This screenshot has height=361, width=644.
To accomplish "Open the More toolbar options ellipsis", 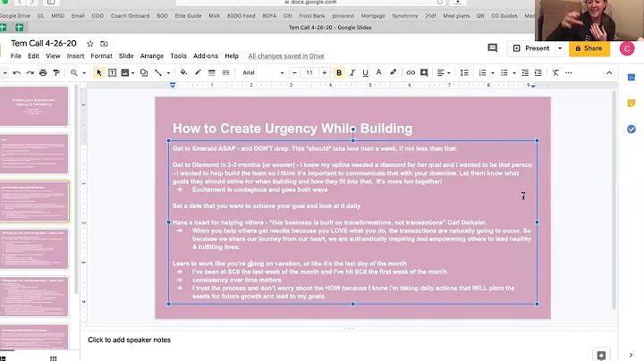I will (569, 72).
